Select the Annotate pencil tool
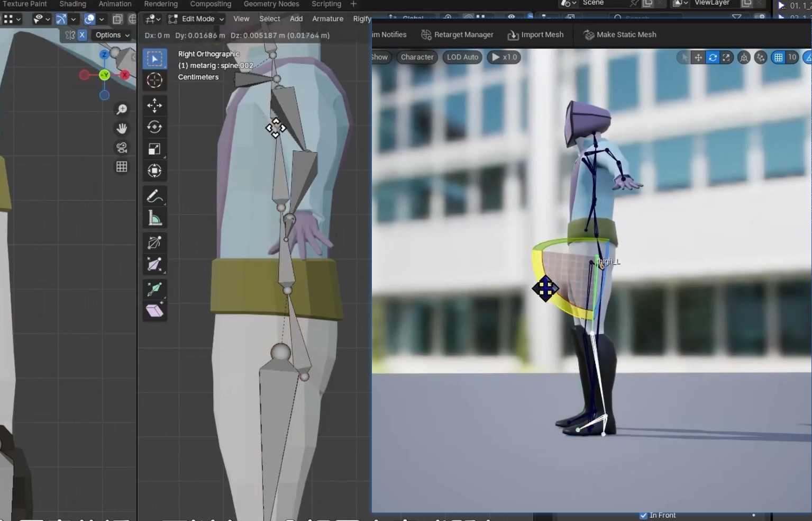Image resolution: width=812 pixels, height=521 pixels. click(x=154, y=196)
